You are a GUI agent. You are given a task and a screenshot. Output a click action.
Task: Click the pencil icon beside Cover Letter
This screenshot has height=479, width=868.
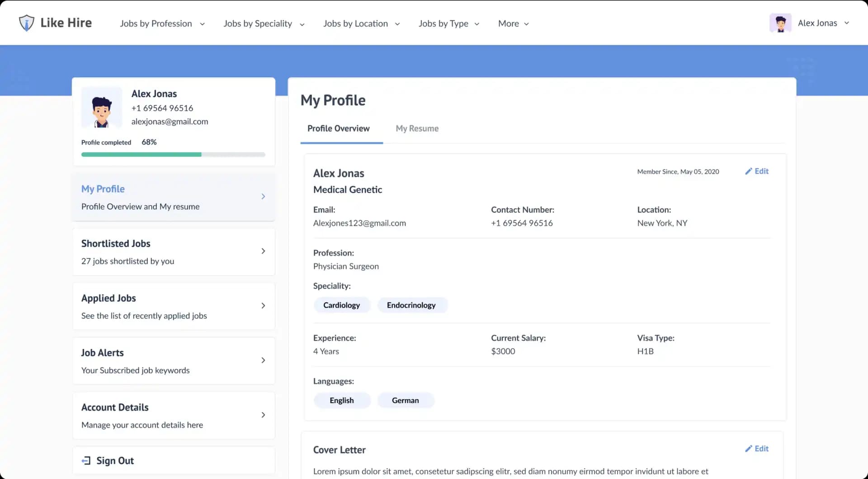pos(749,449)
